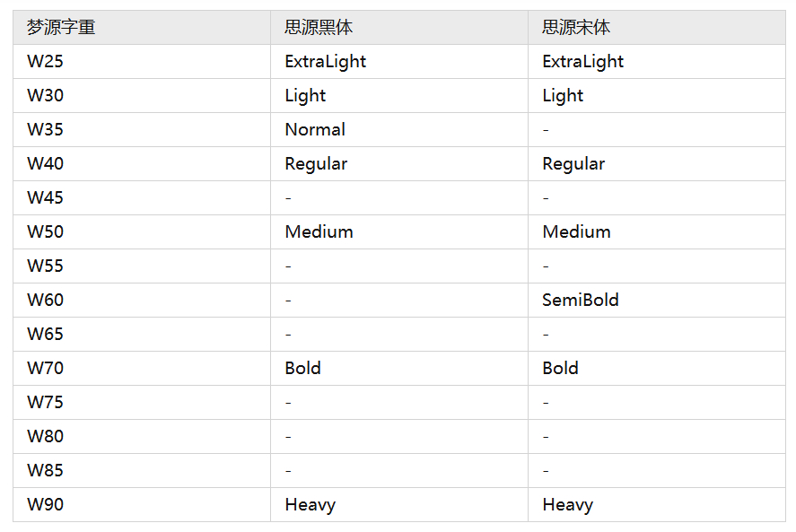Click Light in the 思源宋体 column
Image resolution: width=796 pixels, height=532 pixels.
563,96
